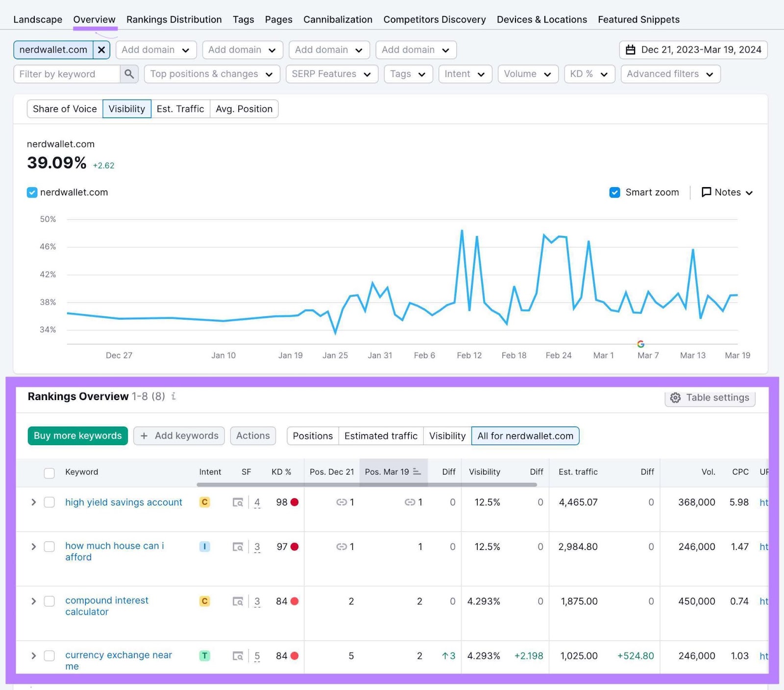Expand the high yield savings account row

click(x=33, y=502)
